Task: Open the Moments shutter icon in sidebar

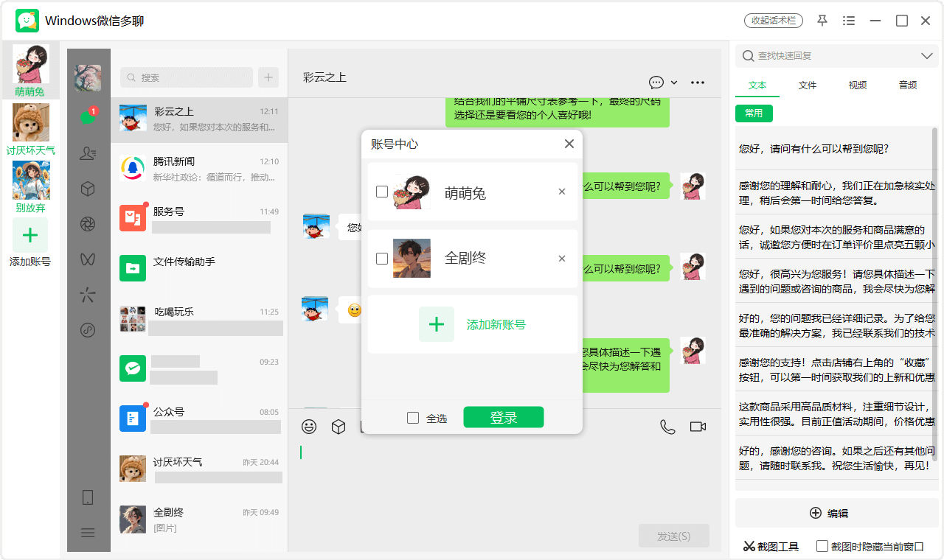Action: tap(88, 224)
